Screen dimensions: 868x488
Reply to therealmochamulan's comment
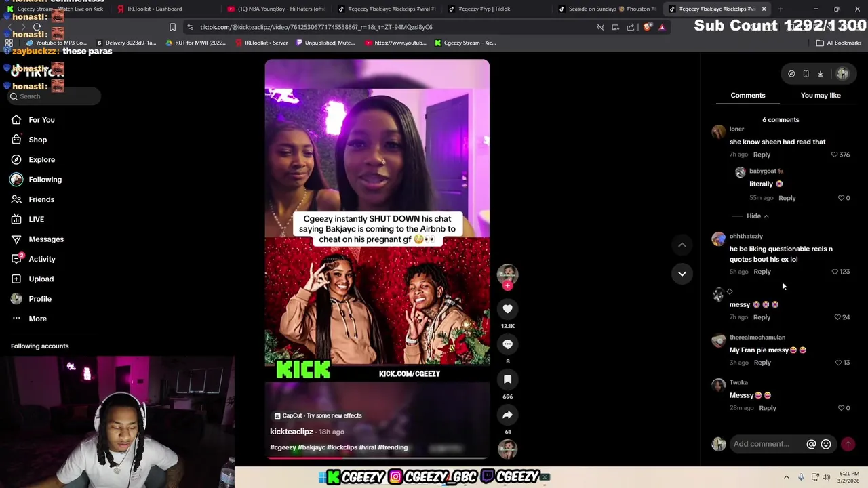[762, 363]
